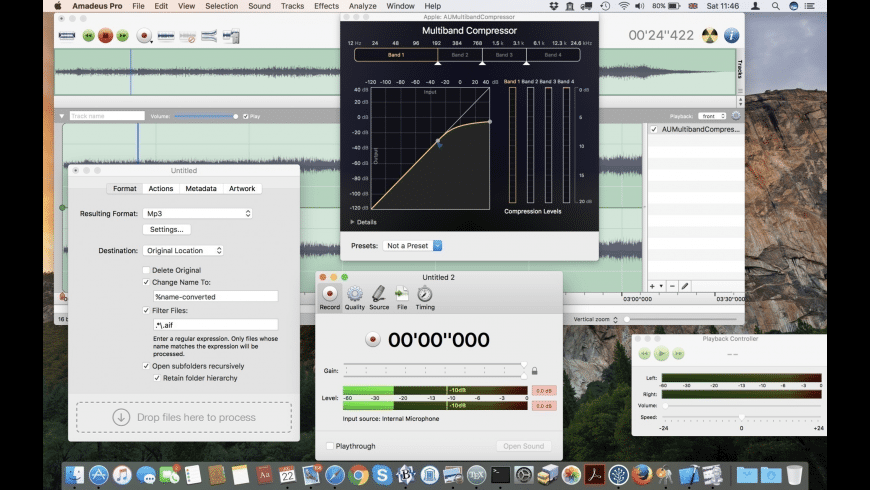Click Drop files here to process area
The width and height of the screenshot is (870, 490).
coord(184,417)
